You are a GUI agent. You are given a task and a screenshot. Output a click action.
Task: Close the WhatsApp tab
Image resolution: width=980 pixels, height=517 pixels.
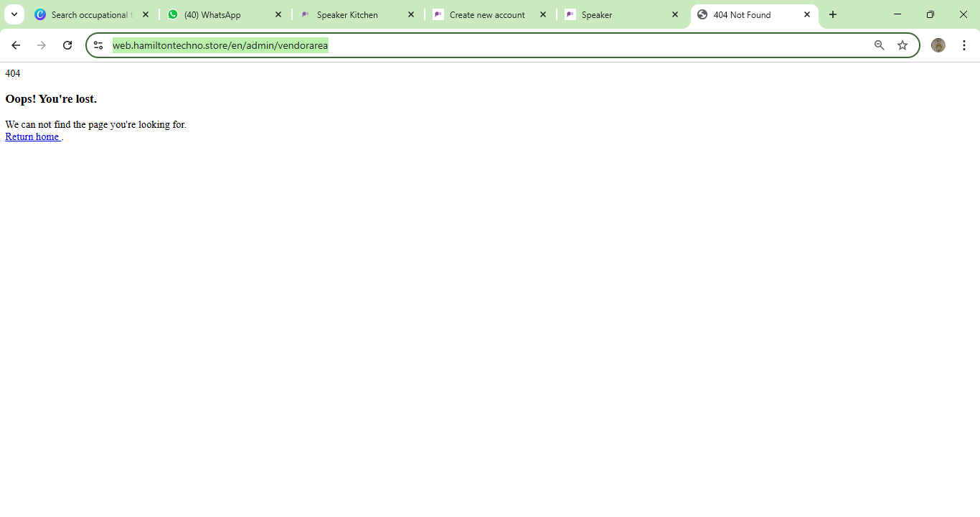coord(278,14)
